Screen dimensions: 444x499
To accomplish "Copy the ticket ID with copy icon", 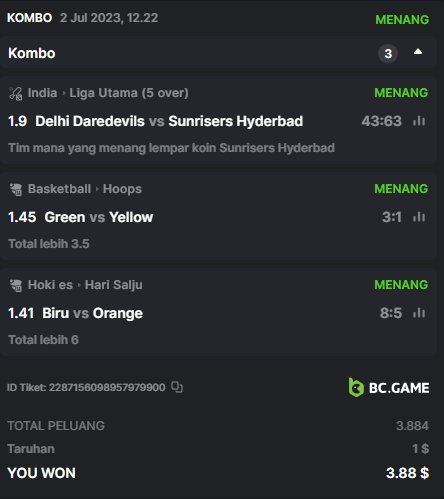I will point(177,387).
